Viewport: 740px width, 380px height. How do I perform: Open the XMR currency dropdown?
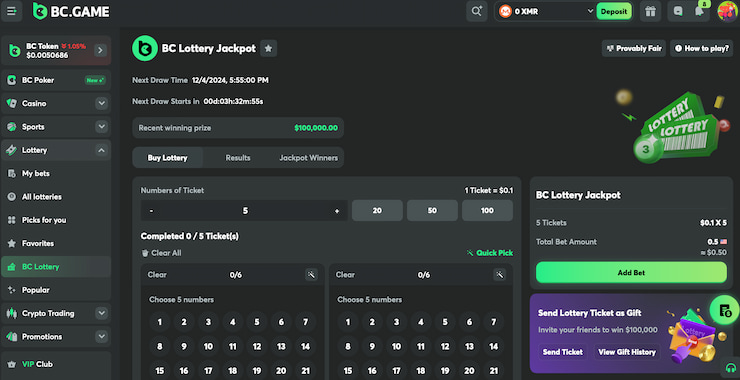[x=590, y=11]
